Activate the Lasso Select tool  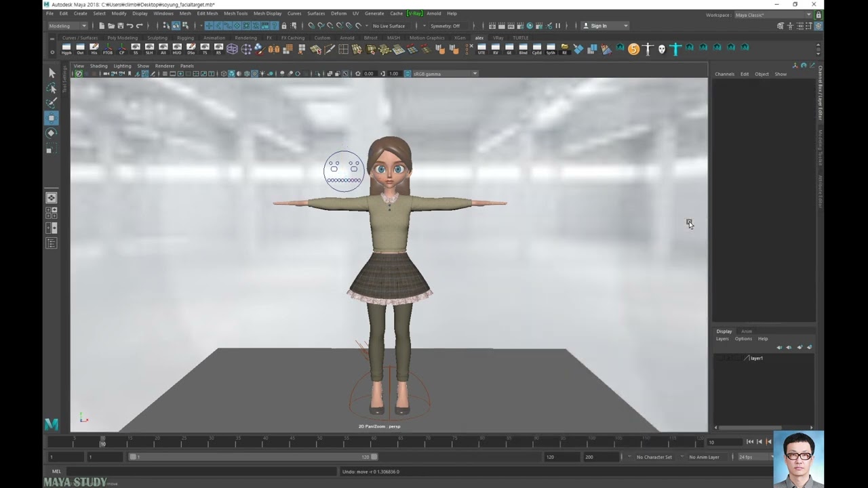[52, 88]
